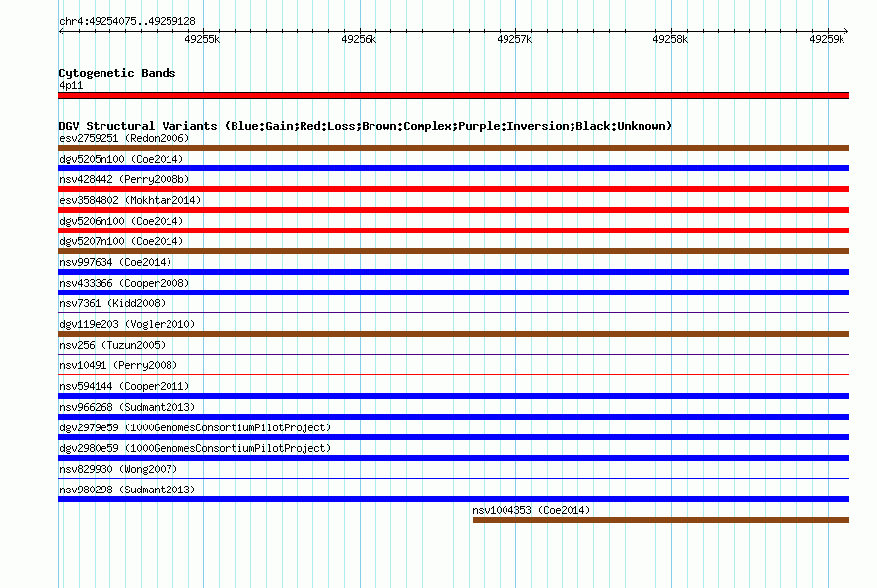Screen dimensions: 877x588
Task: Open variant dgv2980e59 (1000GenomesConsortiumPilotProject) label
Action: pyautogui.click(x=195, y=448)
